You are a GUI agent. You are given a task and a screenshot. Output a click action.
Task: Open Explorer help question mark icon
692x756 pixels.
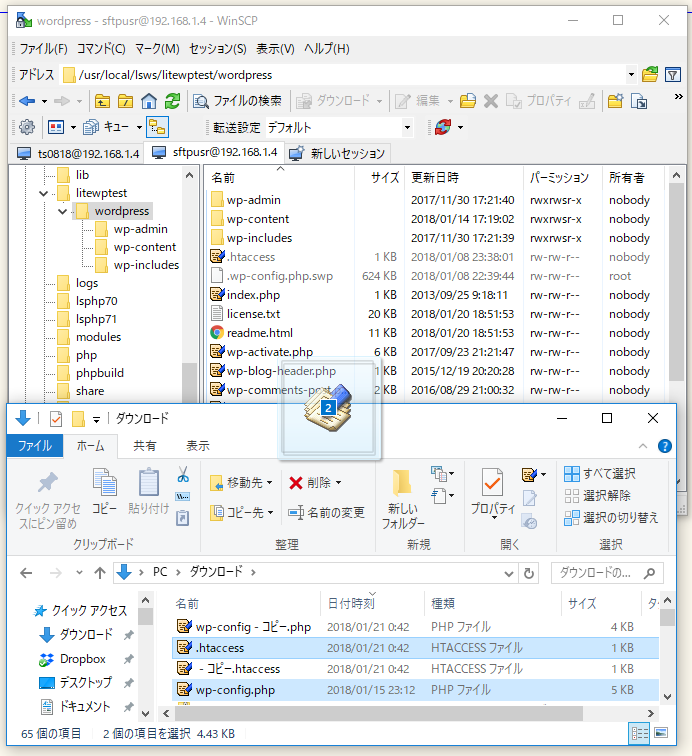pyautogui.click(x=665, y=446)
